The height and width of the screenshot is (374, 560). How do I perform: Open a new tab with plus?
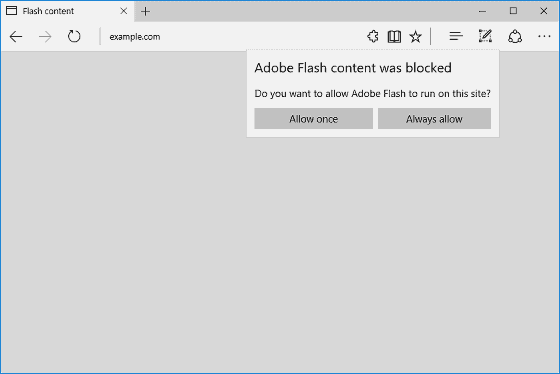(x=145, y=11)
